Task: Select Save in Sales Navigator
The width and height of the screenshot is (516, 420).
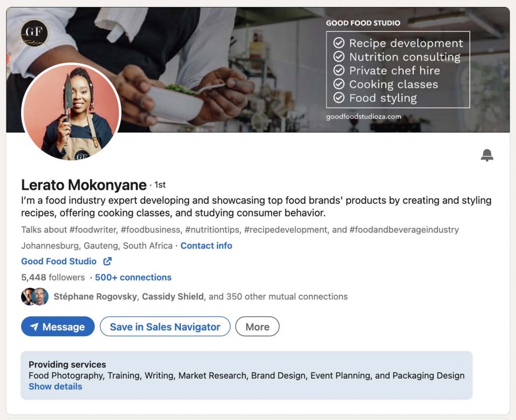Action: (165, 326)
